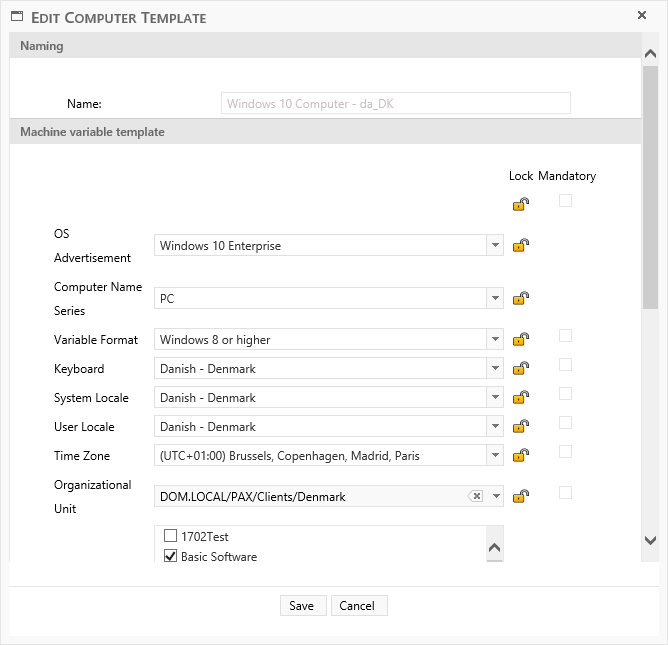Check the 1702Test checkbox
668x645 pixels.
(170, 536)
